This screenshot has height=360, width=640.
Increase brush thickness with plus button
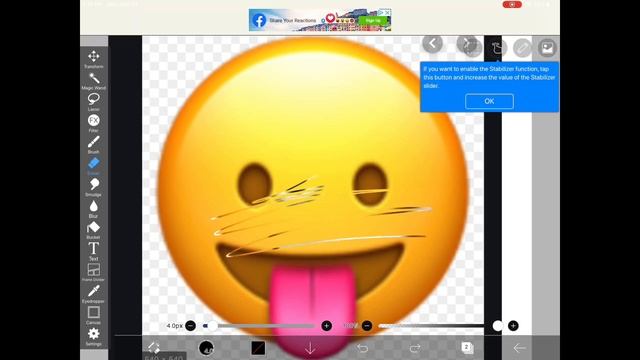coord(327,326)
